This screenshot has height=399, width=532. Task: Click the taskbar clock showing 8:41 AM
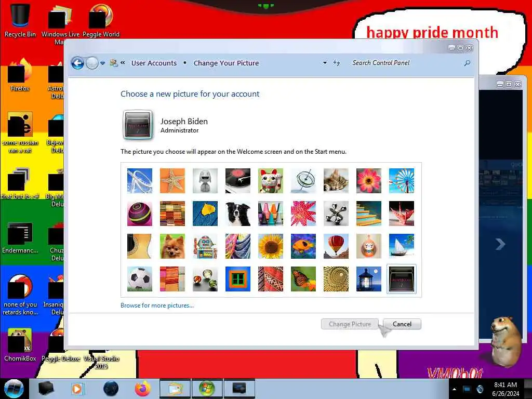coord(506,389)
